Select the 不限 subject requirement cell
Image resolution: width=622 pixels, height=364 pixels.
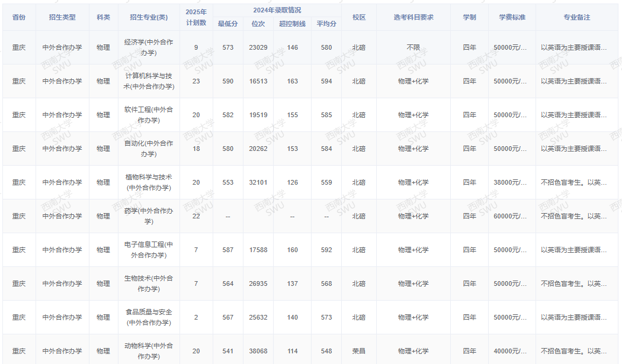click(x=413, y=47)
